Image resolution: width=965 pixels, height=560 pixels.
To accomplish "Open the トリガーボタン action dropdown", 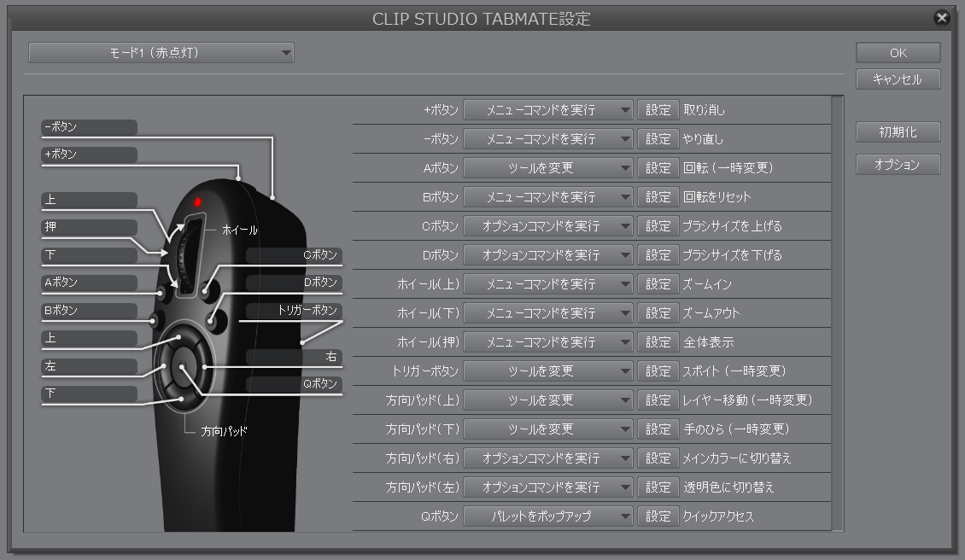I will (547, 371).
